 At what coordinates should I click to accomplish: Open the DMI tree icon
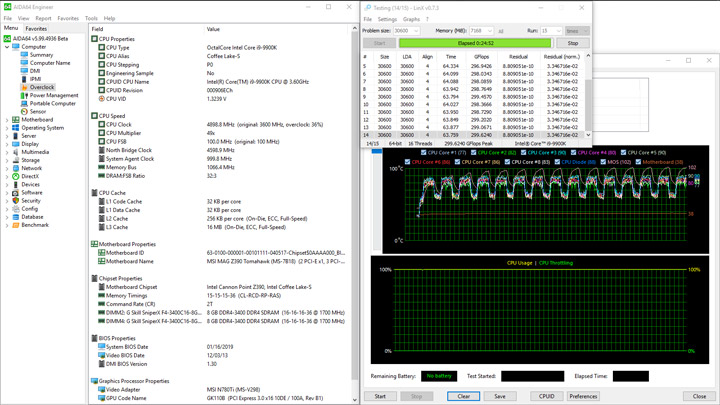tap(24, 71)
